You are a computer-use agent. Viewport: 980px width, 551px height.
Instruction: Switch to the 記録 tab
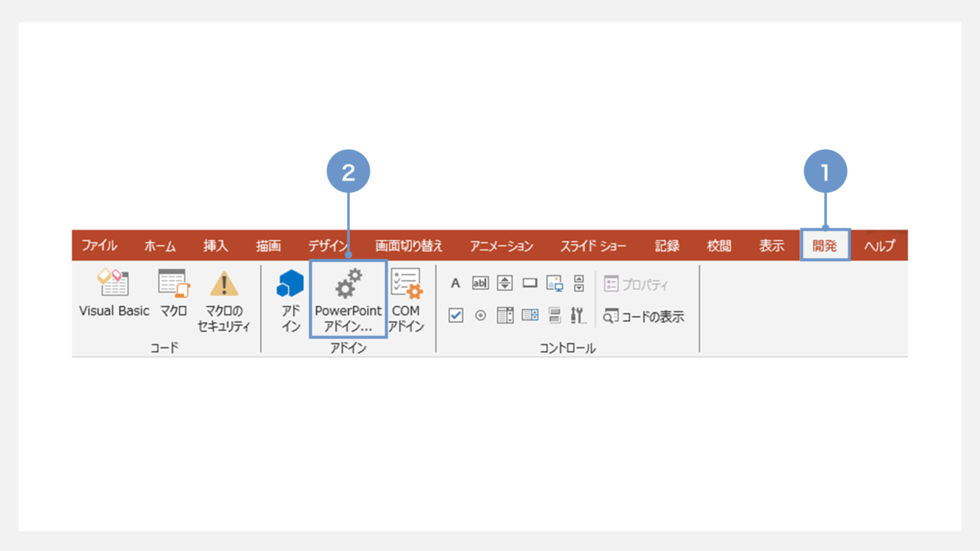tap(667, 246)
